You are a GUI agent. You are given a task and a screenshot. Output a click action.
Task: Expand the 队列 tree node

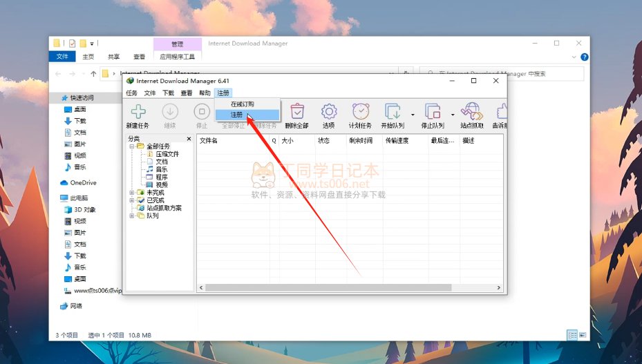[131, 215]
